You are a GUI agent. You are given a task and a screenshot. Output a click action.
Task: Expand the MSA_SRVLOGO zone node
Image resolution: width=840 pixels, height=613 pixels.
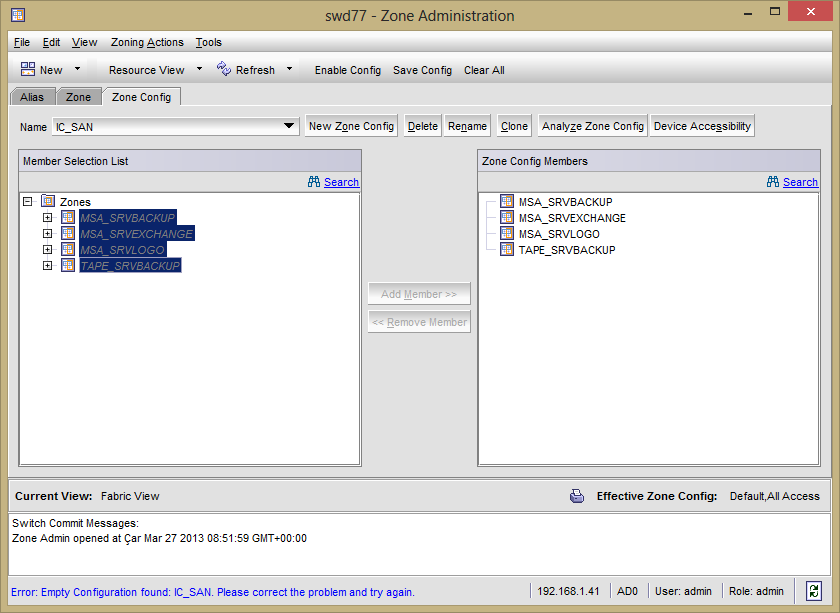tap(48, 250)
